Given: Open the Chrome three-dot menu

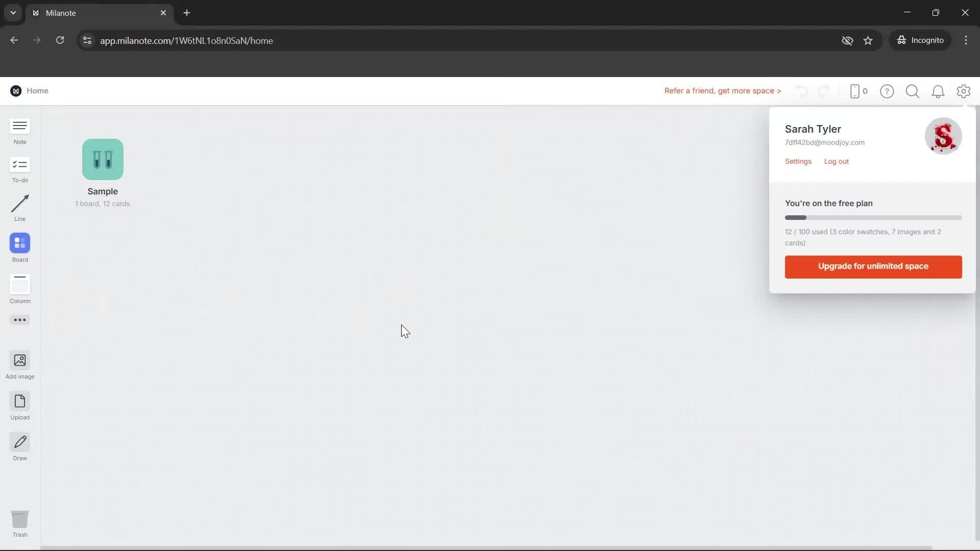Looking at the screenshot, I should [966, 40].
